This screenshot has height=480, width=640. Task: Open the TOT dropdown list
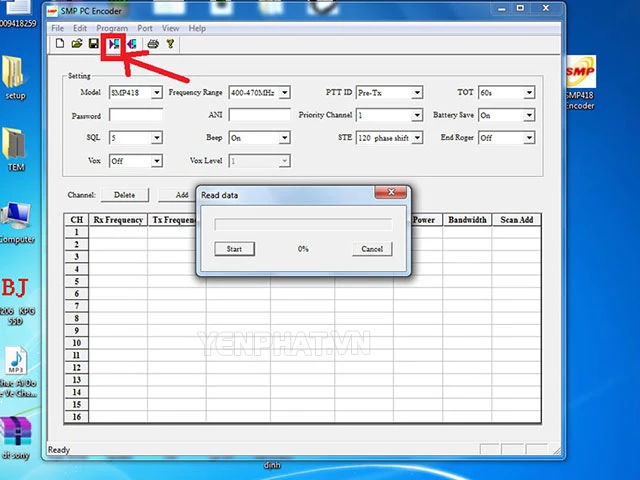click(529, 93)
